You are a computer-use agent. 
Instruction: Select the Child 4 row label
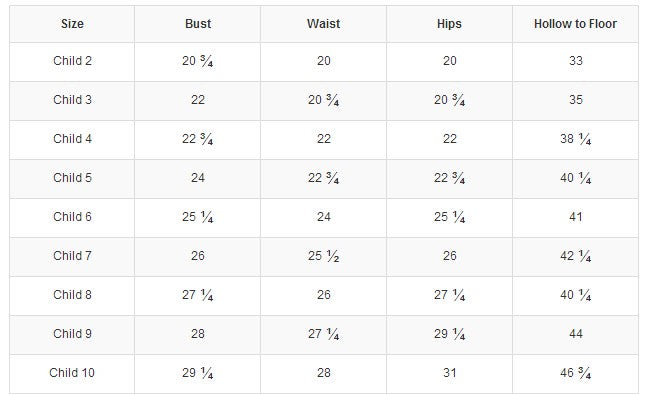(72, 138)
